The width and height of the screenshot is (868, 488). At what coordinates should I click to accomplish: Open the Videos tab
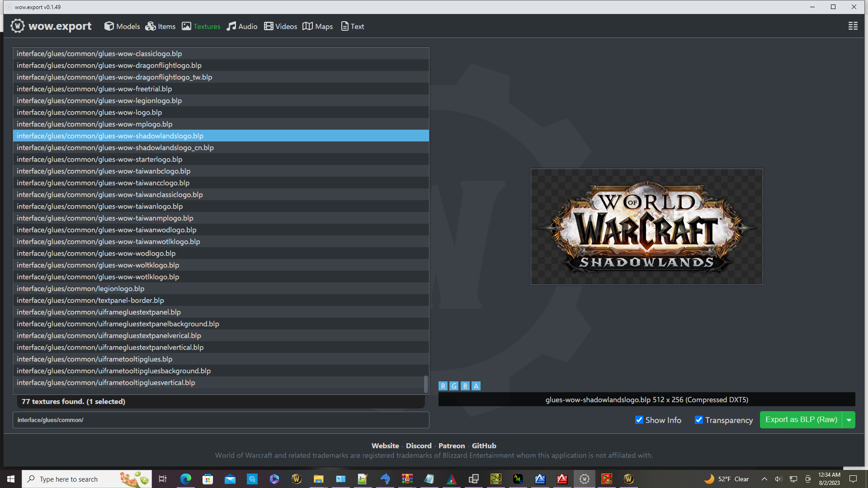point(281,26)
